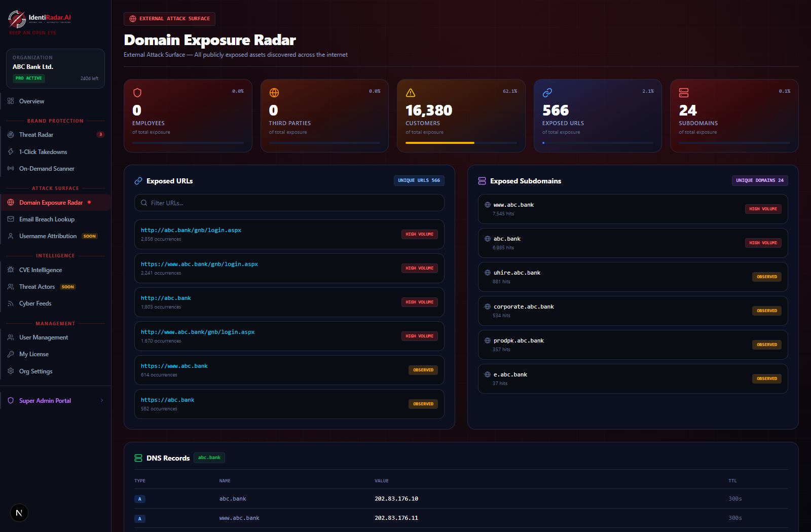The width and height of the screenshot is (811, 532).
Task: Click the abc.bank tag beside DNS Records
Action: [209, 458]
